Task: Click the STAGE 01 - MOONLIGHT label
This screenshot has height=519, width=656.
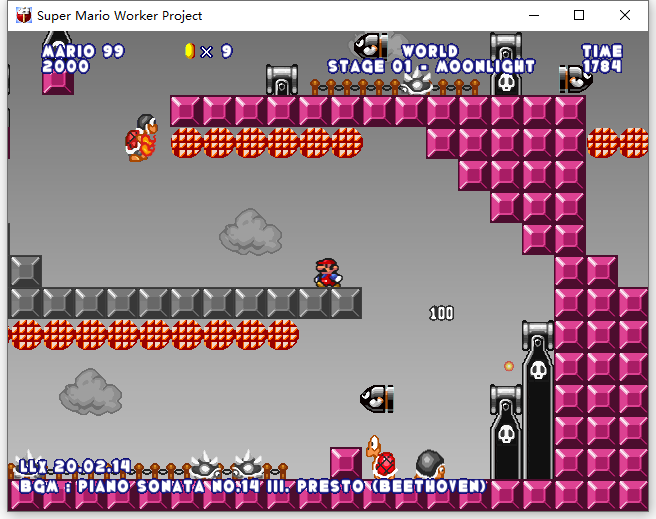Action: (x=431, y=66)
